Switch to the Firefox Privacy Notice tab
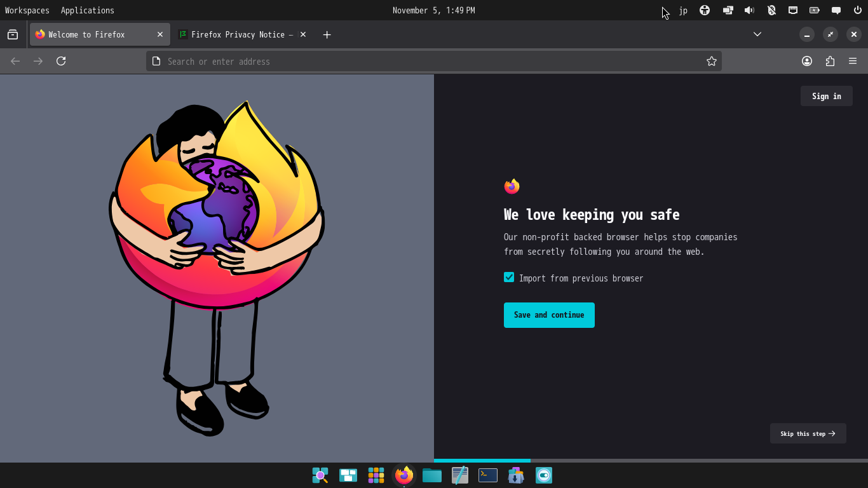Screen dimensions: 868x488 coord(241,34)
